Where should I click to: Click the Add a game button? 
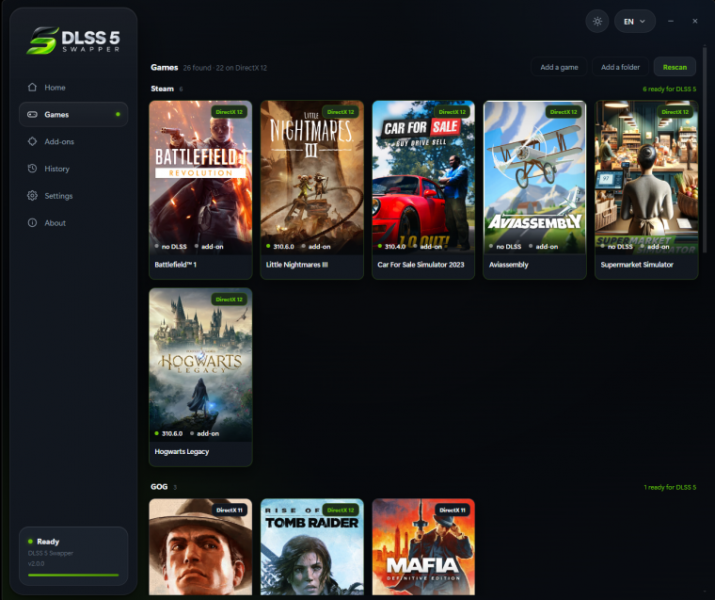(x=559, y=67)
